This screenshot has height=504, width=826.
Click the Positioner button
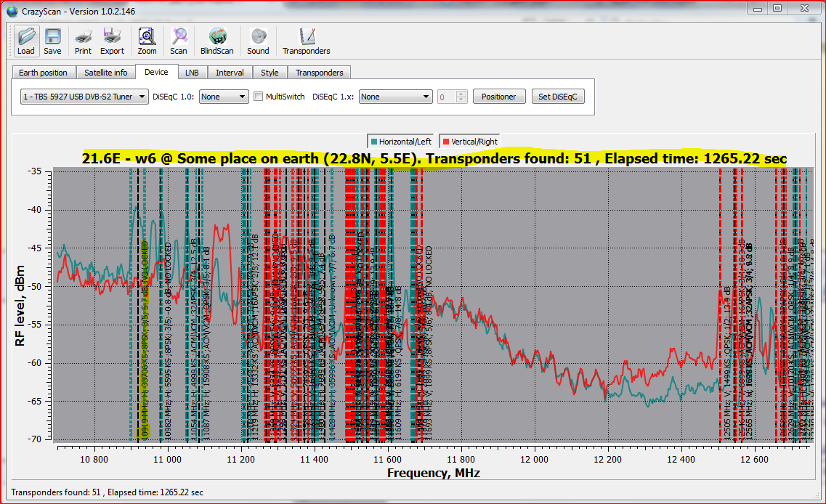click(499, 97)
